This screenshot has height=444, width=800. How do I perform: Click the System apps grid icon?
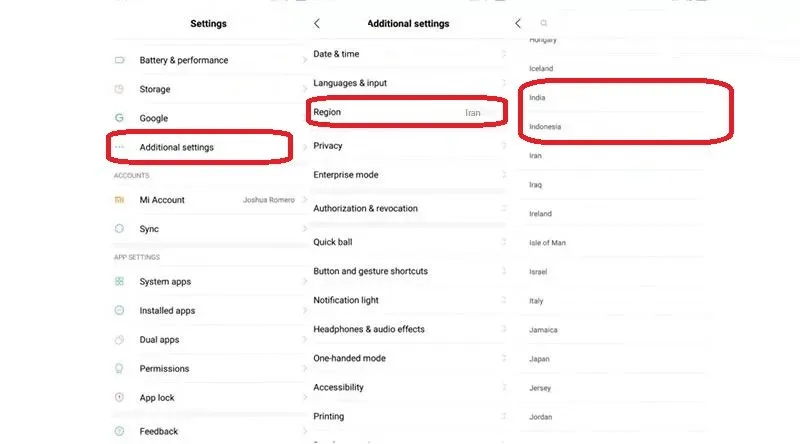(119, 282)
